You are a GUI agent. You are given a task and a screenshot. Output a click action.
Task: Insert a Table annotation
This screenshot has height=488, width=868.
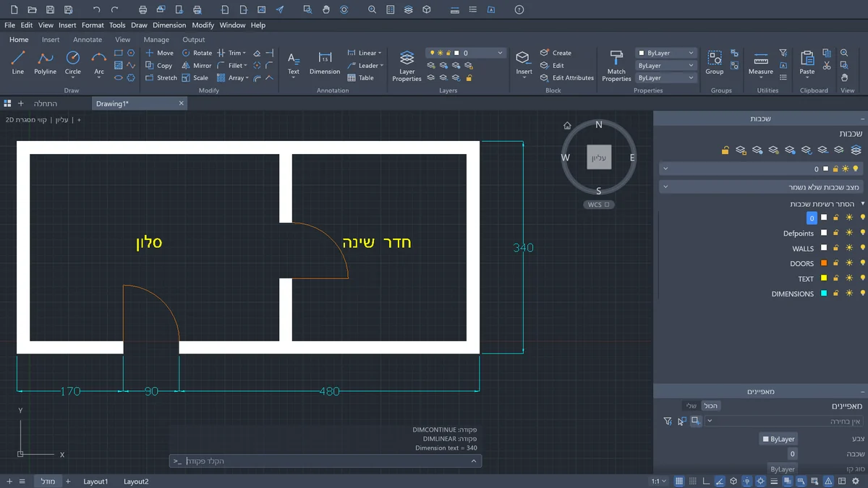click(x=360, y=77)
